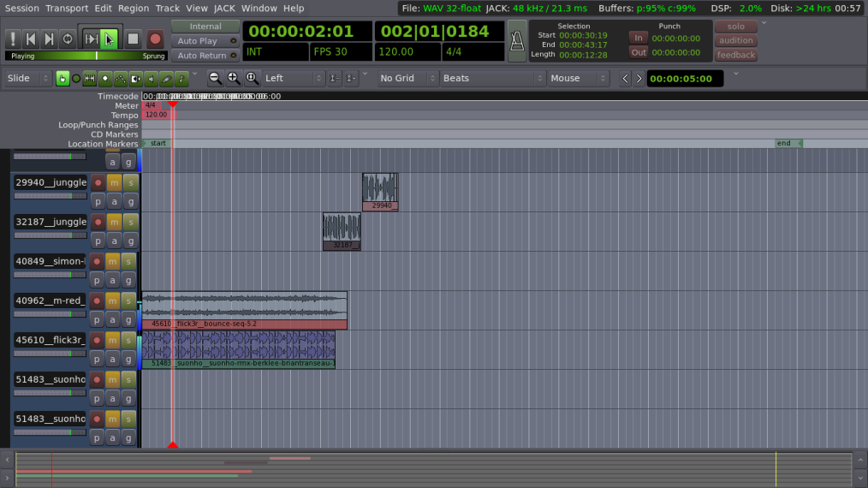Record-enable the 29940__junggle track
868x488 pixels.
click(x=98, y=182)
